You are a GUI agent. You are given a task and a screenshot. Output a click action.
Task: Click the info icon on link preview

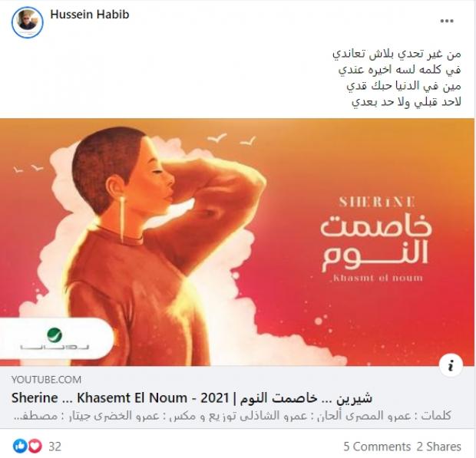(451, 365)
